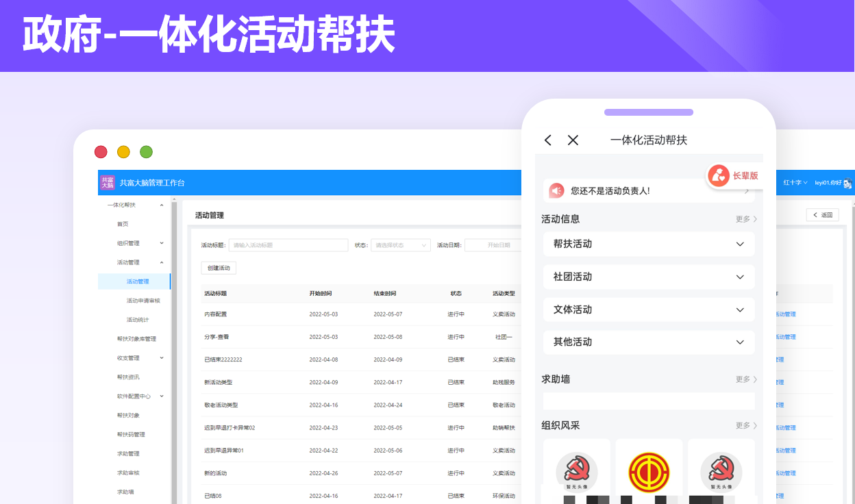Open 求助墙 in the sidebar
This screenshot has width=855, height=504.
tap(125, 492)
